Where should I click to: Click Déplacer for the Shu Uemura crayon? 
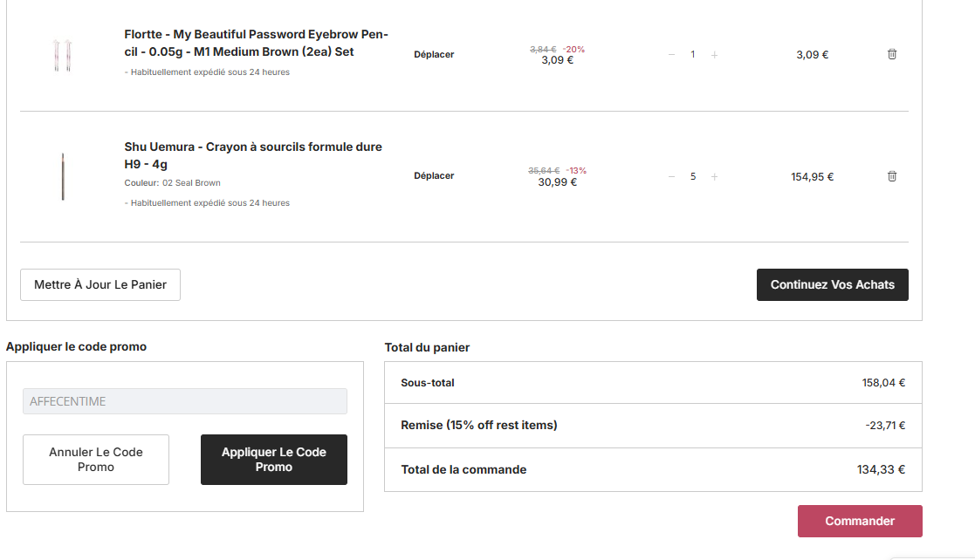tap(434, 175)
